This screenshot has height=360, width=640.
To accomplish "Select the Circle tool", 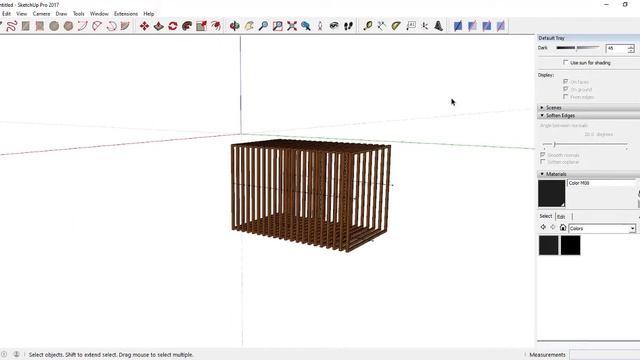I will 54,26.
